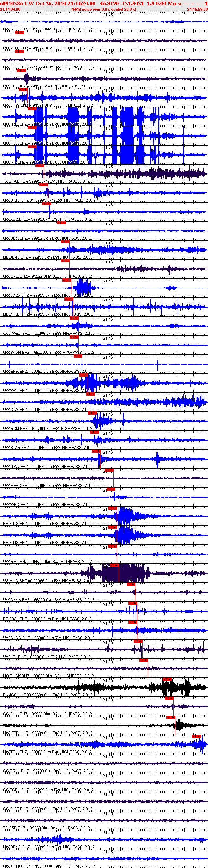Select the UW STAR EHZ 01 station label

pyautogui.click(x=49, y=200)
